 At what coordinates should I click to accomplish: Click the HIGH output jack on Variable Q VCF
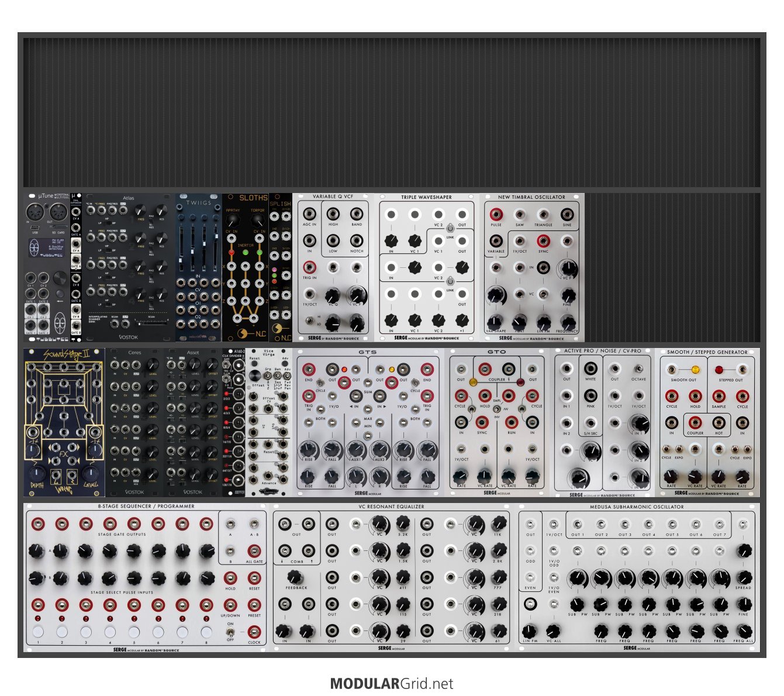(333, 213)
